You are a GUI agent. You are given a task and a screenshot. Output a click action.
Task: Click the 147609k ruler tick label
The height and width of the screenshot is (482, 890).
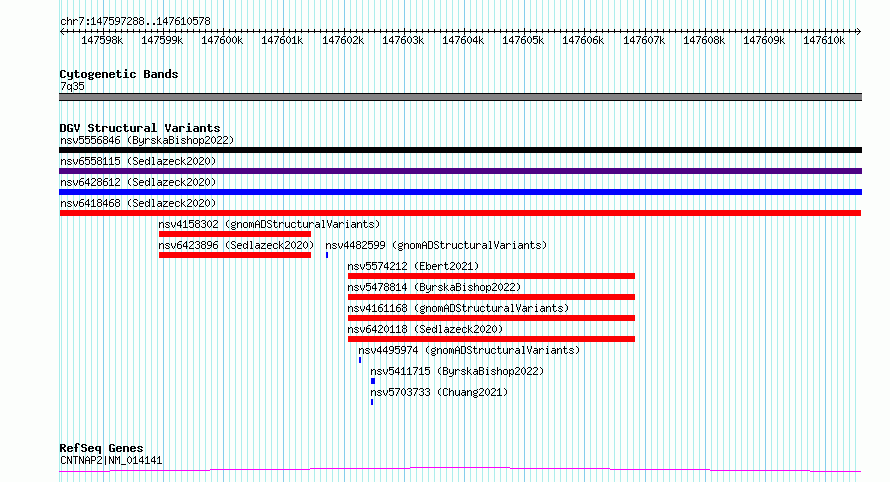[x=764, y=41]
